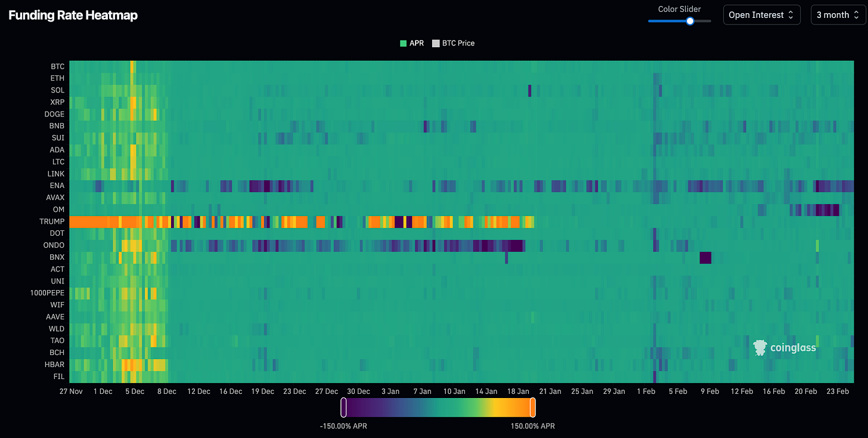Click the white BTC Price legend swatch
Image resolution: width=868 pixels, height=438 pixels.
coord(435,43)
